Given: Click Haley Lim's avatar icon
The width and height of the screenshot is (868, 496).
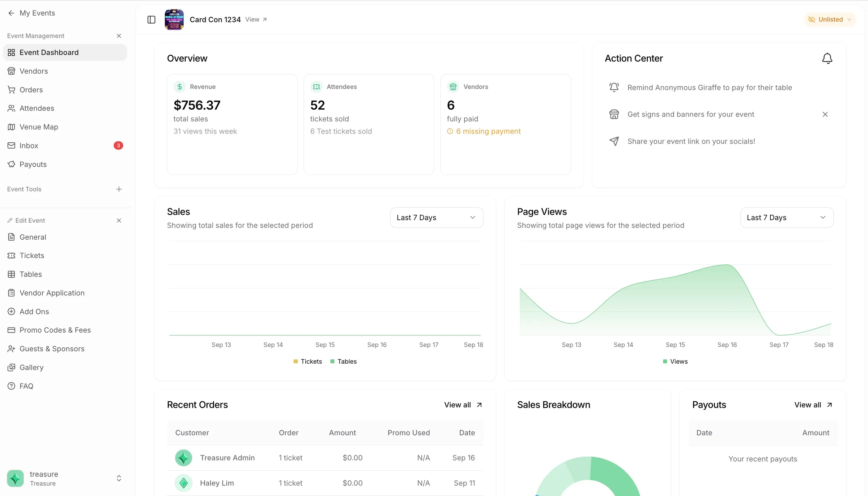Looking at the screenshot, I should 184,483.
